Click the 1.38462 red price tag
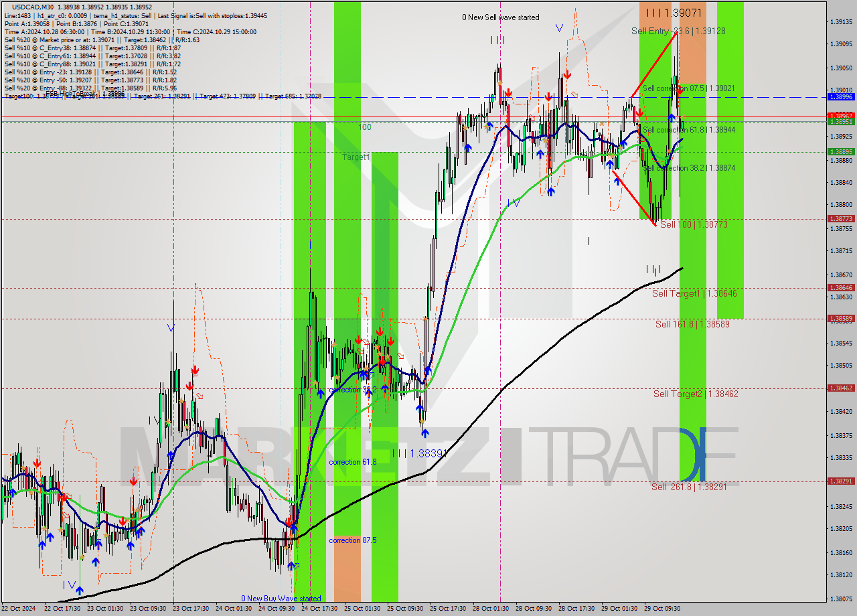Image resolution: width=857 pixels, height=616 pixels. pyautogui.click(x=840, y=388)
